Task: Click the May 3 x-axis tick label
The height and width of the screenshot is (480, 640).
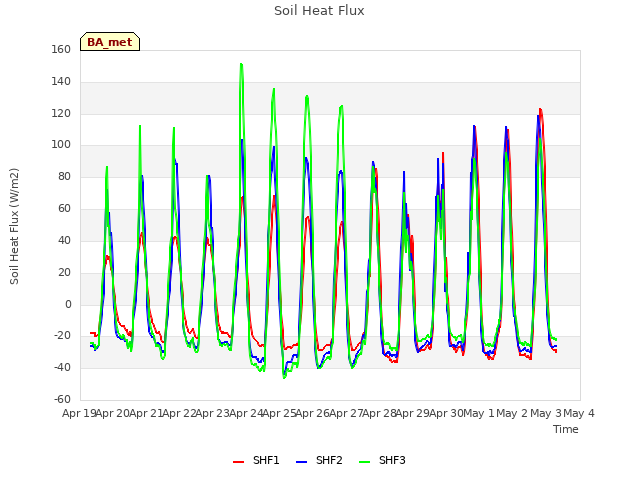Action: 546,413
